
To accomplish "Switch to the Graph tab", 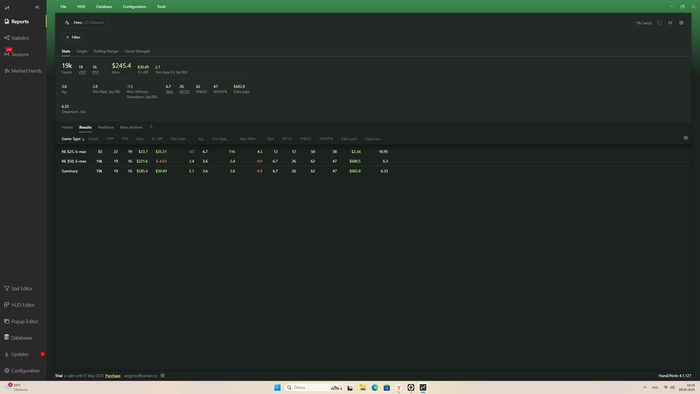I will point(82,51).
